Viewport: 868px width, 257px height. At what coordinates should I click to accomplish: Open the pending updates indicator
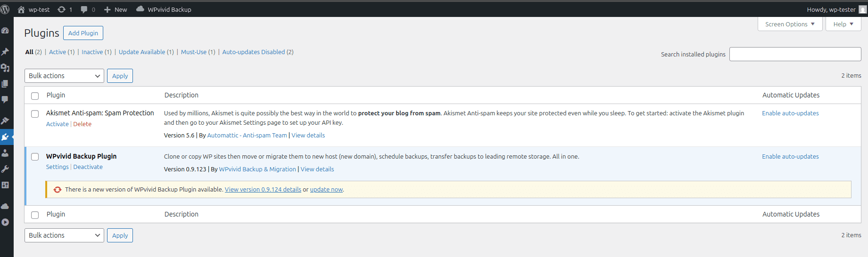[x=65, y=9]
